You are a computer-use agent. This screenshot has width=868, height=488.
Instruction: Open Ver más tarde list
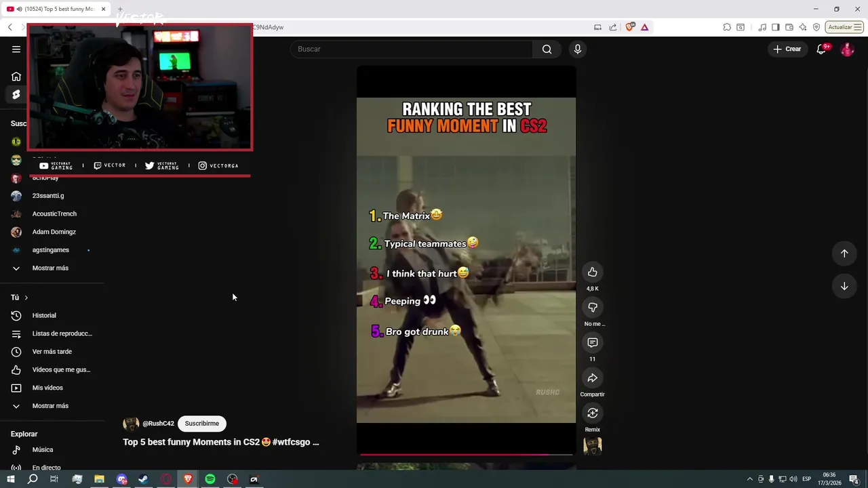click(52, 352)
